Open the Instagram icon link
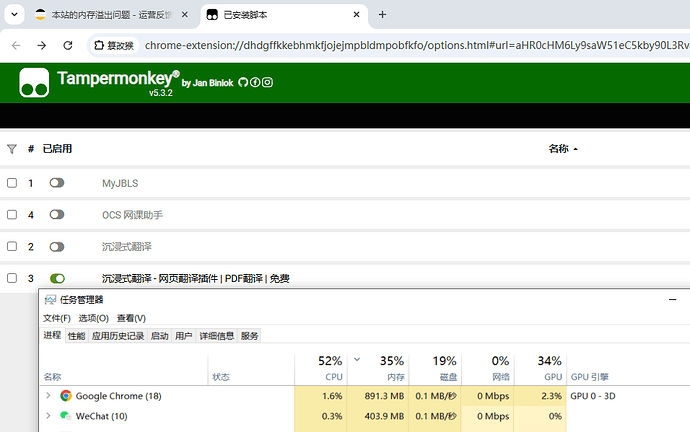690x432 pixels. coord(267,82)
